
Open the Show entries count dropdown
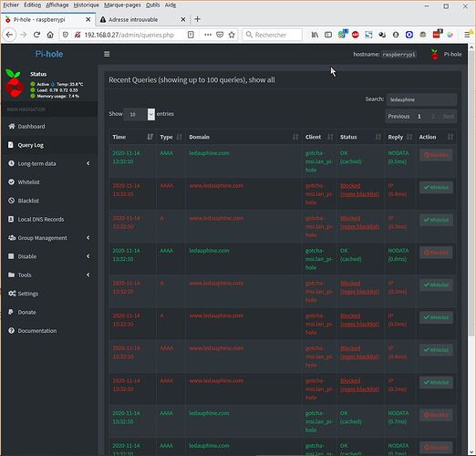[140, 114]
